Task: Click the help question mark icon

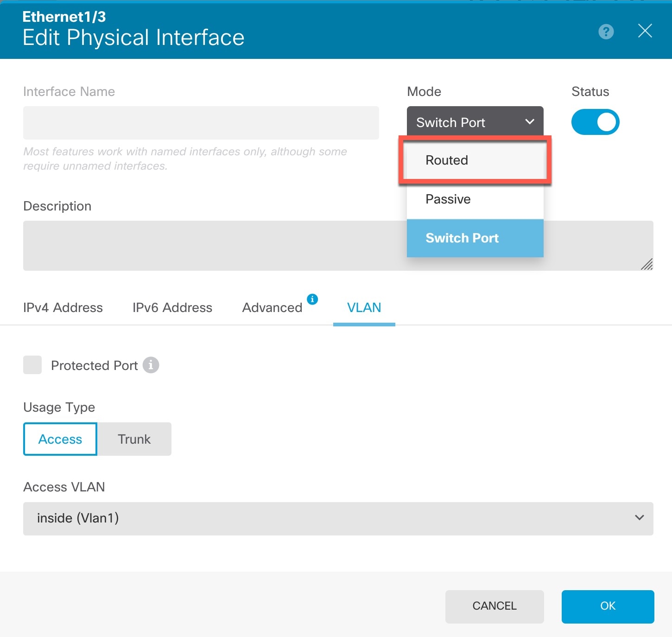Action: [606, 32]
